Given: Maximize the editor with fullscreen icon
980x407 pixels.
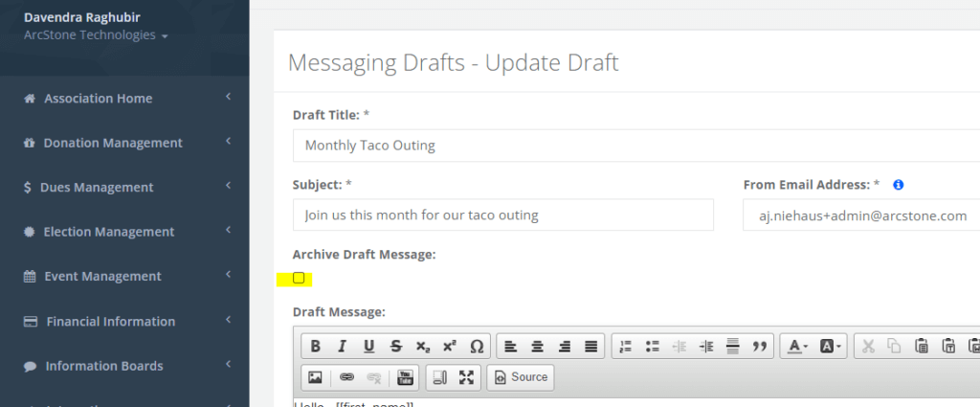Looking at the screenshot, I should 466,377.
